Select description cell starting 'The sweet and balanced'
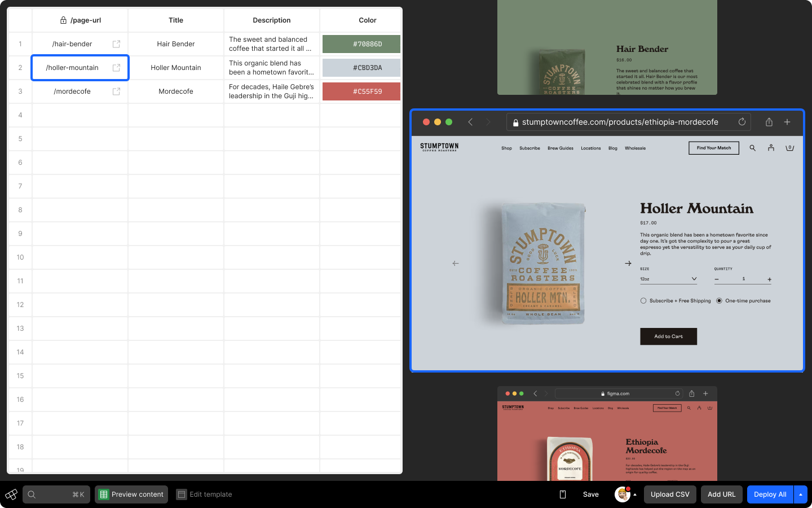This screenshot has height=508, width=812. click(272, 44)
